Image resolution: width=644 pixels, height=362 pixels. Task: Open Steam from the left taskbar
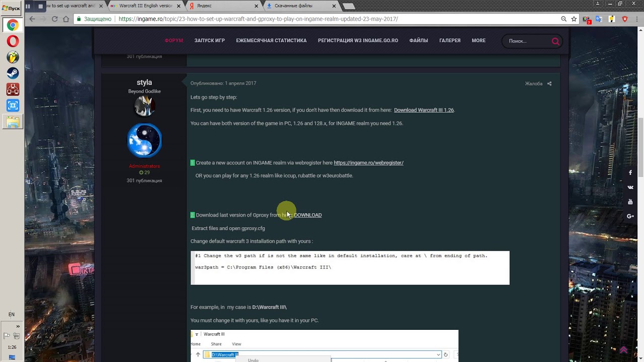pos(13,73)
